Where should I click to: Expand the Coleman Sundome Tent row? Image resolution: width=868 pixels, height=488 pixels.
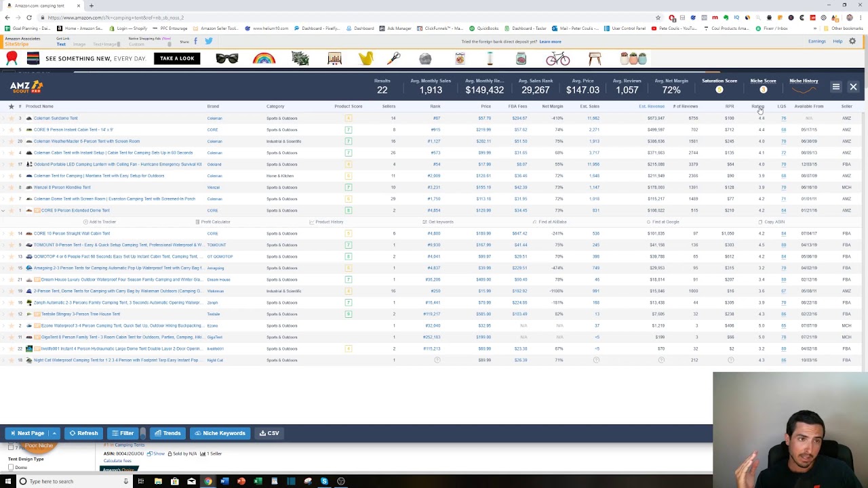click(x=3, y=118)
